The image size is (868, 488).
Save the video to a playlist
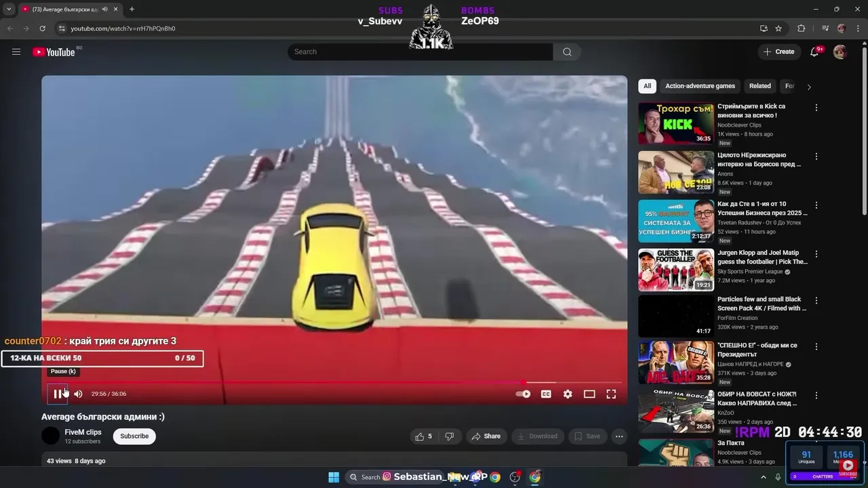coord(587,436)
